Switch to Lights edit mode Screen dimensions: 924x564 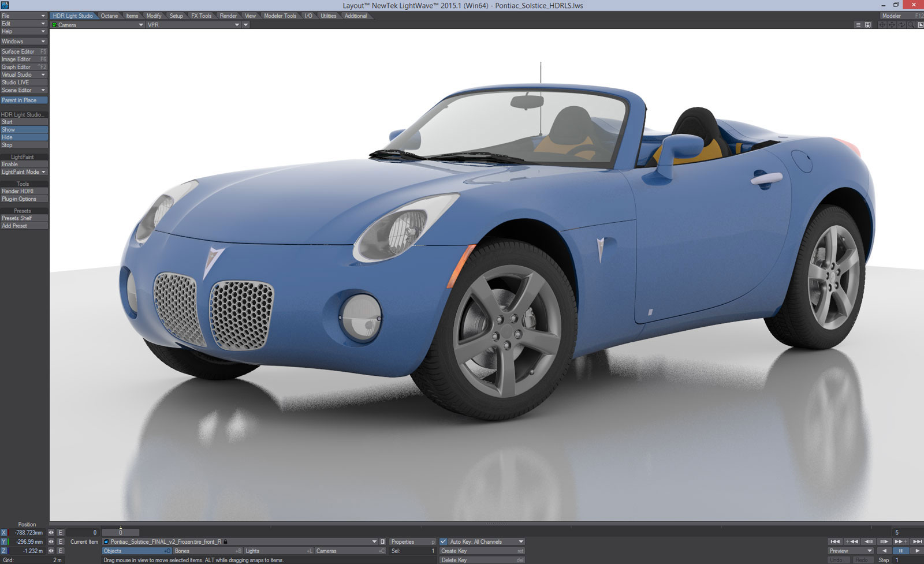[279, 551]
